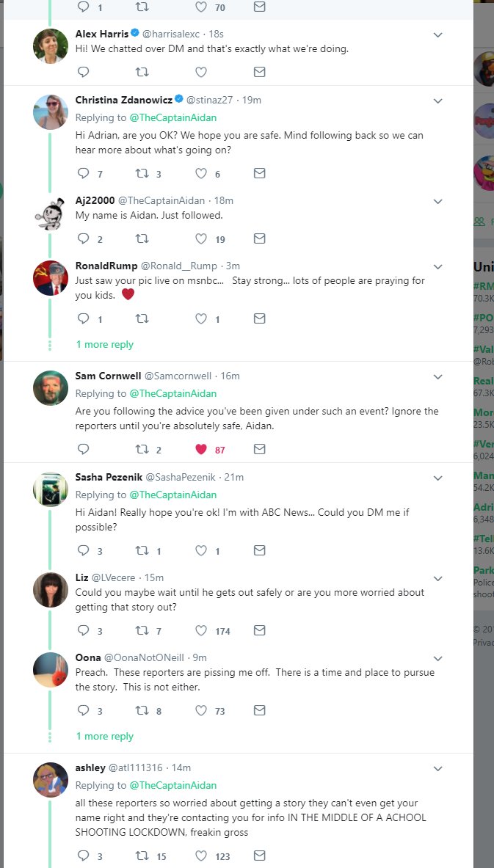Viewport: 494px width, 868px height.
Task: Retweet ashley's tweet about reporters
Action: 142,856
